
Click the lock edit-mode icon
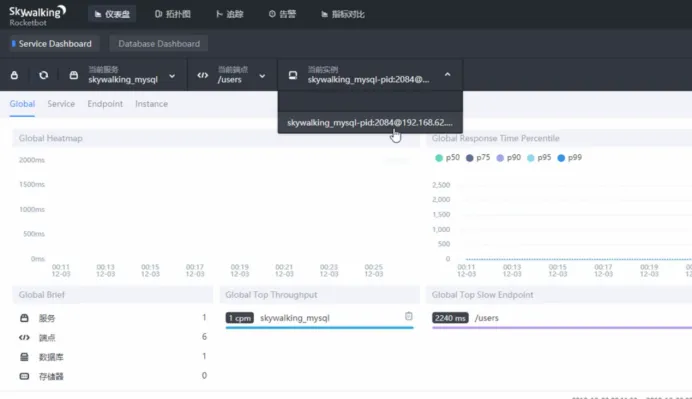pyautogui.click(x=14, y=75)
